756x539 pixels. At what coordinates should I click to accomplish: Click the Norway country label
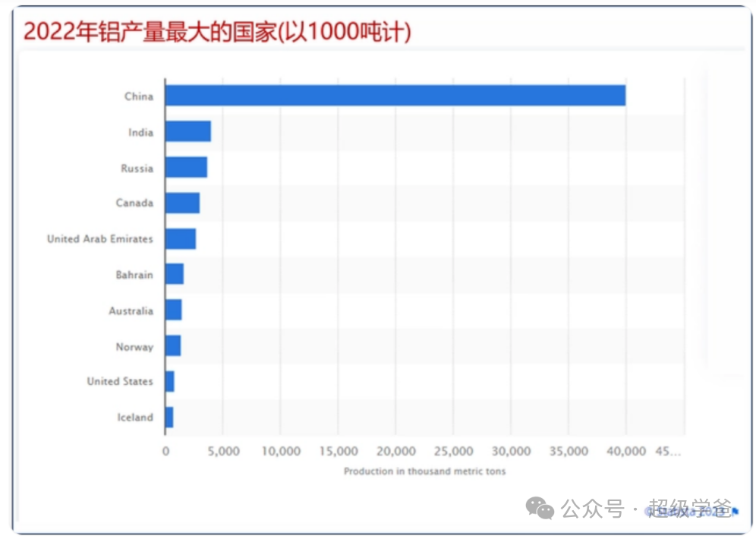[134, 347]
